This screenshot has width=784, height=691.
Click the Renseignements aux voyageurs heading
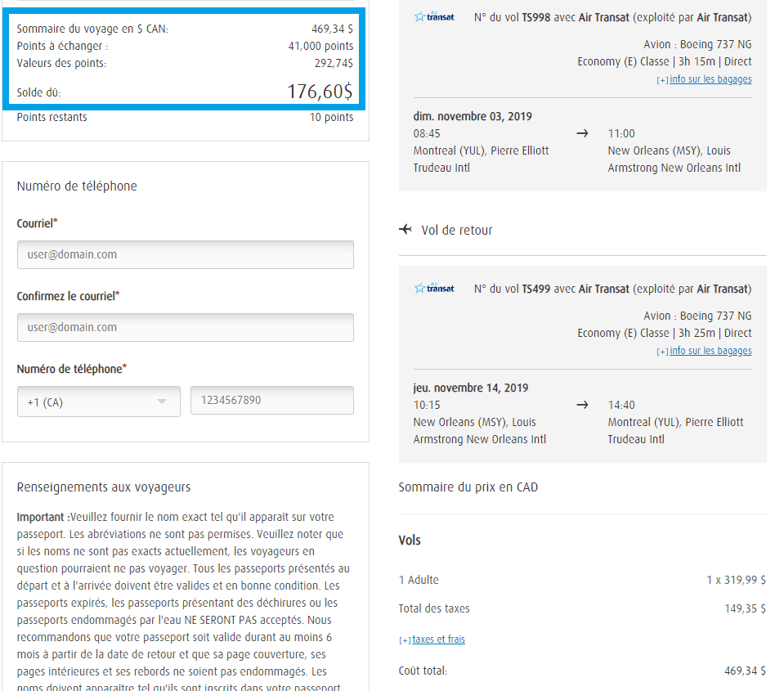coord(103,487)
